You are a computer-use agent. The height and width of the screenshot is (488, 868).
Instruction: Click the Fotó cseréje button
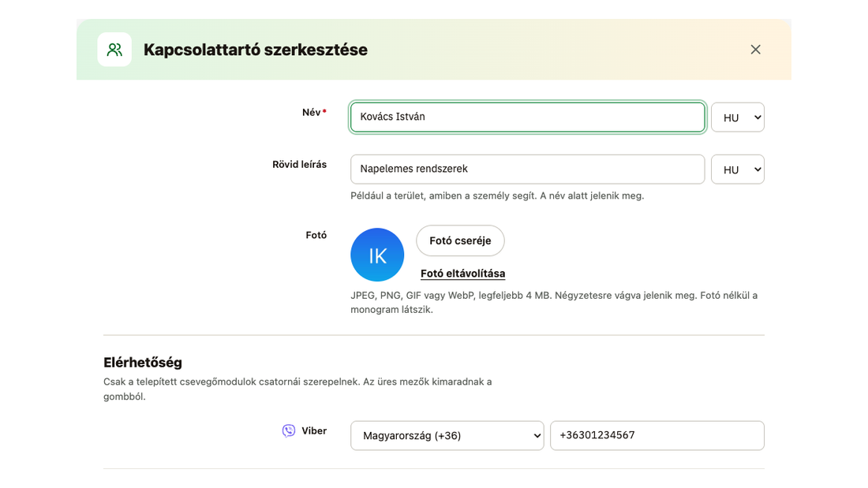(x=460, y=240)
